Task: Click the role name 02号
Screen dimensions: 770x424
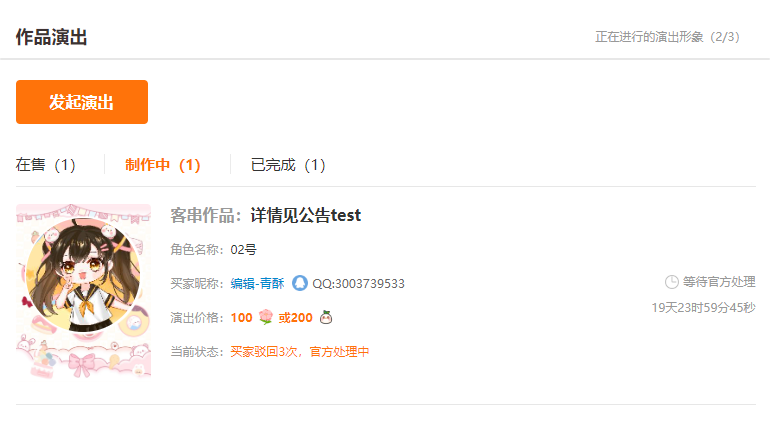Action: [244, 250]
